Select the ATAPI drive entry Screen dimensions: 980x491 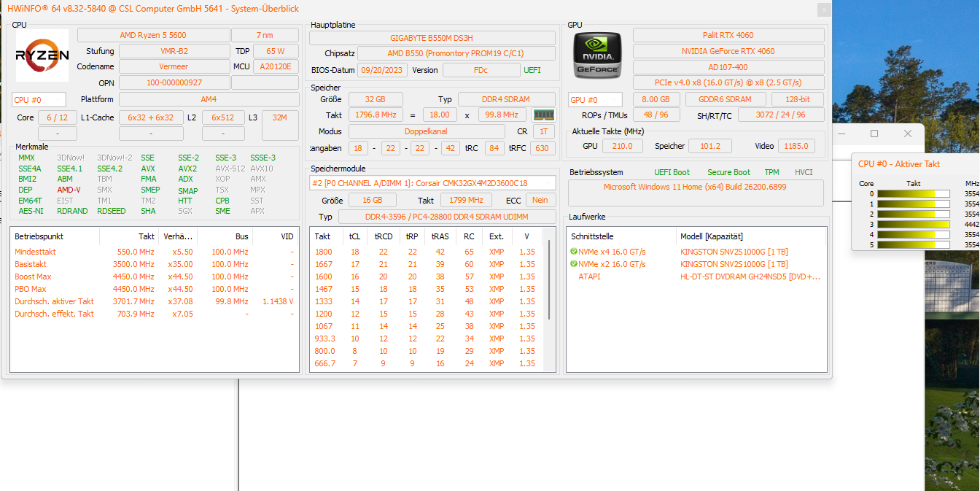pos(590,277)
